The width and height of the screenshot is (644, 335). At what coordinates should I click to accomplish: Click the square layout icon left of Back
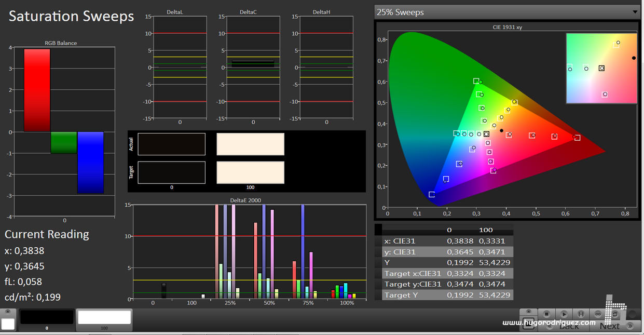click(x=528, y=325)
